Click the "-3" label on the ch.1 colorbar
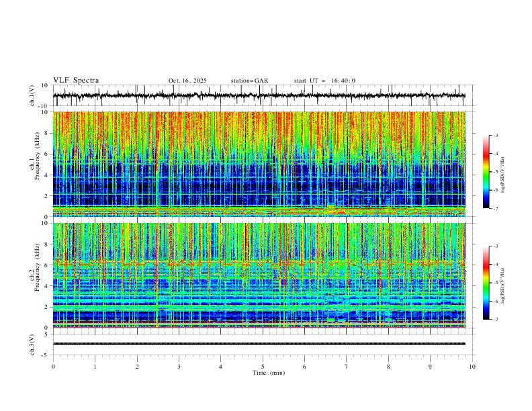 coord(496,135)
